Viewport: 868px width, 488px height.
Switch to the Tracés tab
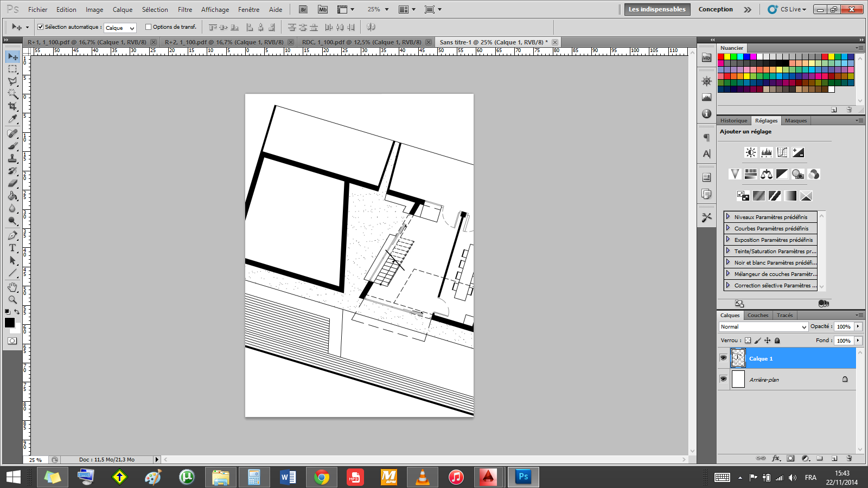(x=784, y=315)
